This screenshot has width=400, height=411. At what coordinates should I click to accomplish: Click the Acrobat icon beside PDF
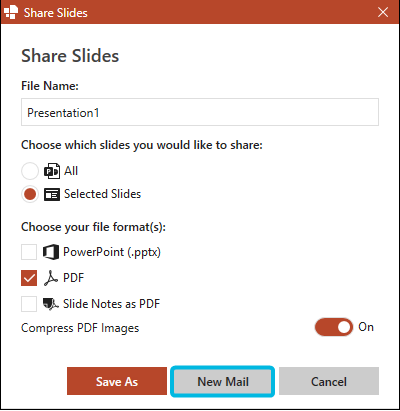(51, 278)
